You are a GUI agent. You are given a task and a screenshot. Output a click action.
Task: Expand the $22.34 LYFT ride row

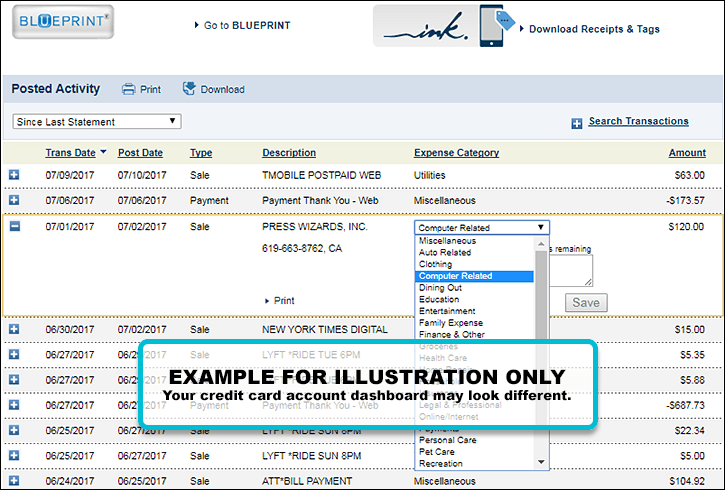point(14,430)
